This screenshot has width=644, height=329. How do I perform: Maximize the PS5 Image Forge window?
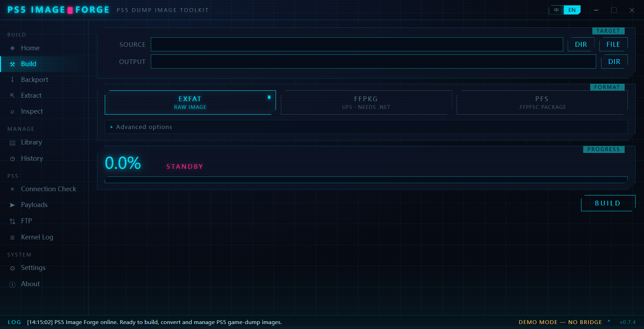pos(614,10)
